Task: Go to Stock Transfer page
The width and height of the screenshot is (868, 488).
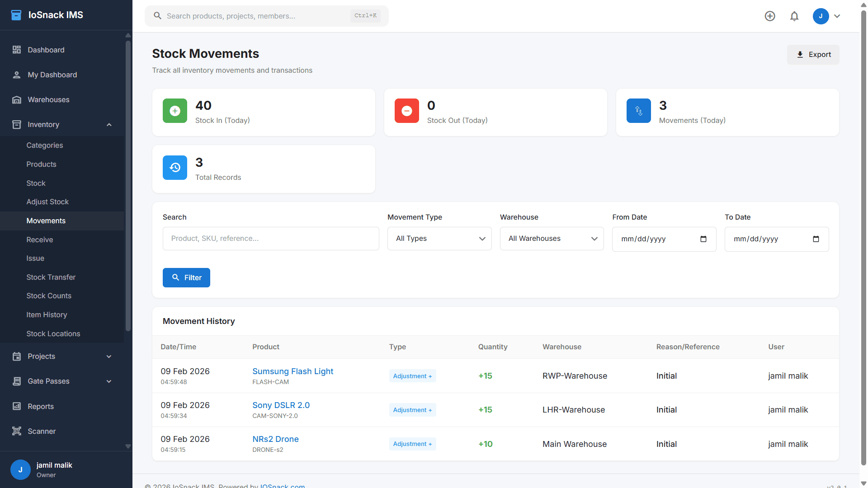Action: (51, 277)
